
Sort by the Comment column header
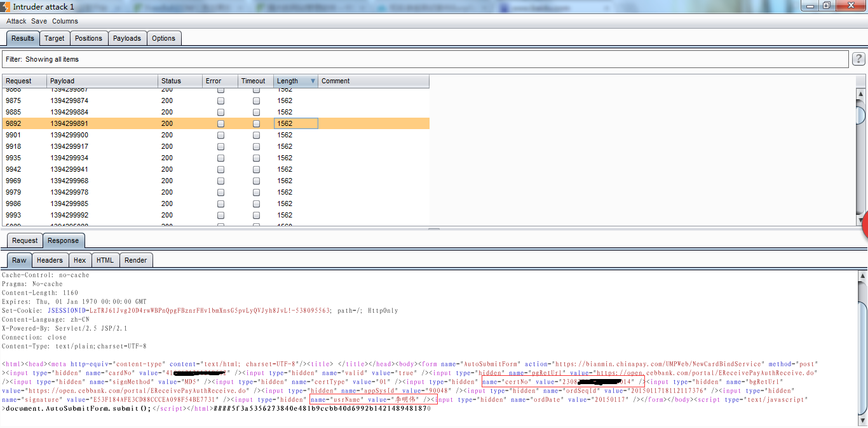tap(374, 81)
